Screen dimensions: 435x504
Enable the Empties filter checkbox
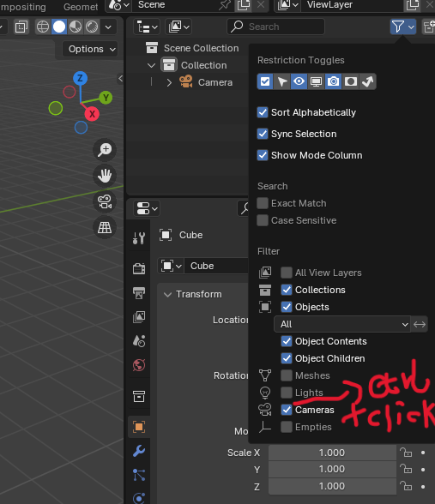(x=287, y=427)
